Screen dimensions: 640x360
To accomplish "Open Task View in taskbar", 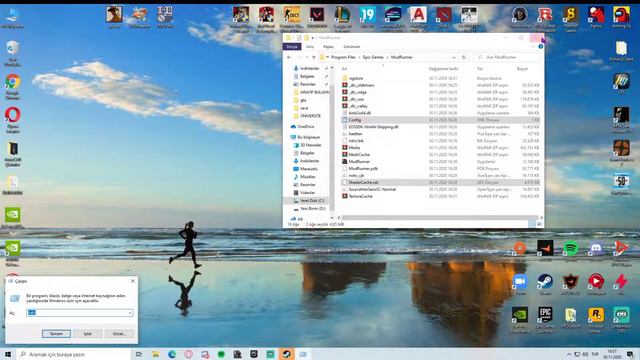I will (139, 354).
